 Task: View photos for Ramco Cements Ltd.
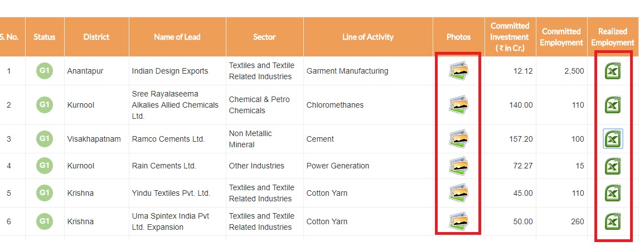pyautogui.click(x=458, y=139)
